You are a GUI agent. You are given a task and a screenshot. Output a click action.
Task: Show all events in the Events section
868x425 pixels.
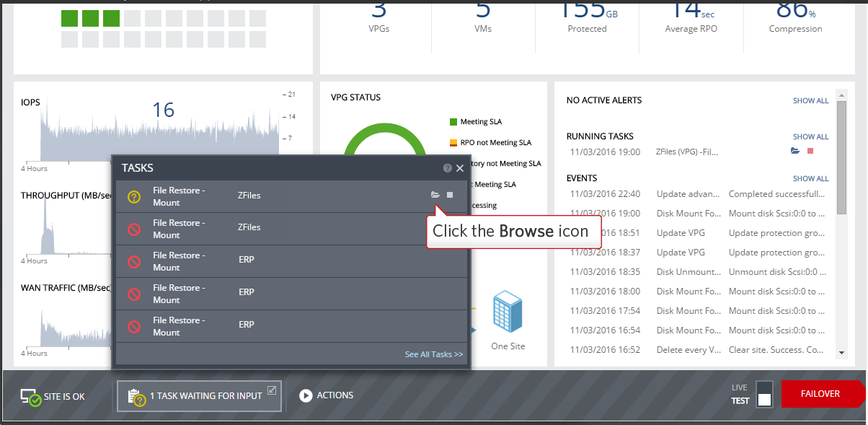810,178
